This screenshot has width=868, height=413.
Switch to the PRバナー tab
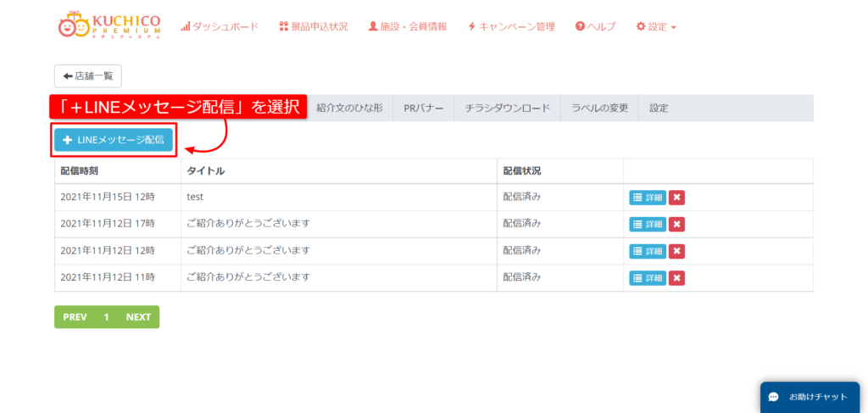pos(423,108)
